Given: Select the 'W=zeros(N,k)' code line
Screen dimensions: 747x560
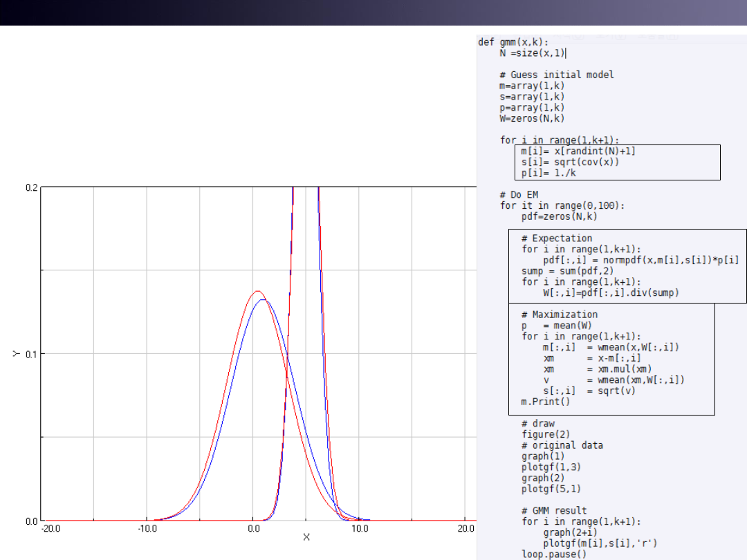Looking at the screenshot, I should [532, 118].
